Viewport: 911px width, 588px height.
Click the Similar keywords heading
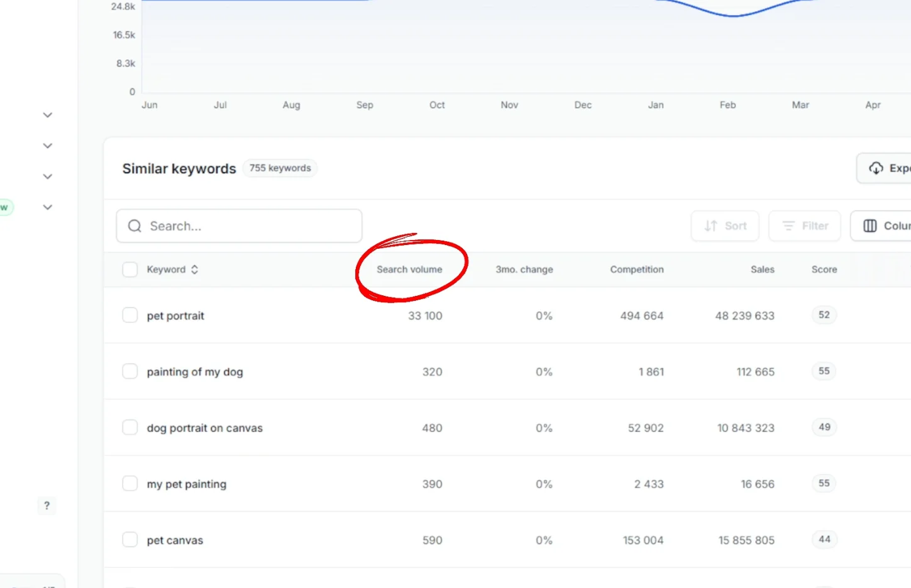tap(179, 169)
